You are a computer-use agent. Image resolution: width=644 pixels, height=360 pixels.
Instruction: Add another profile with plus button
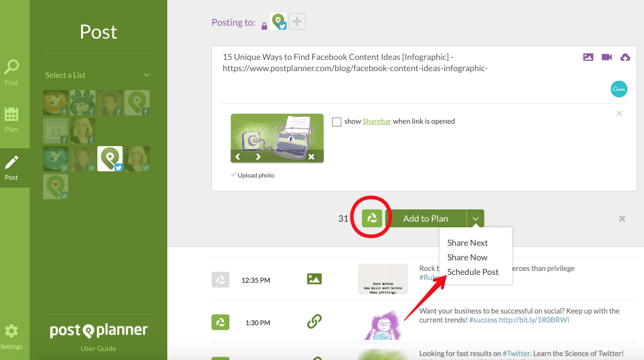pyautogui.click(x=297, y=22)
